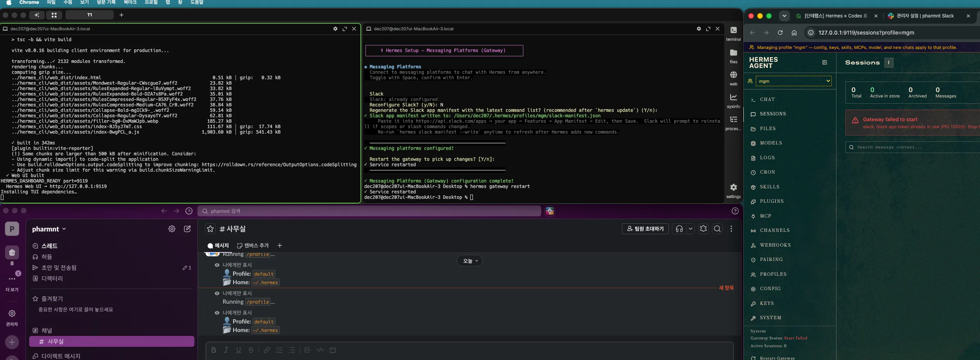Open the Slack user avatar near search

click(x=550, y=211)
